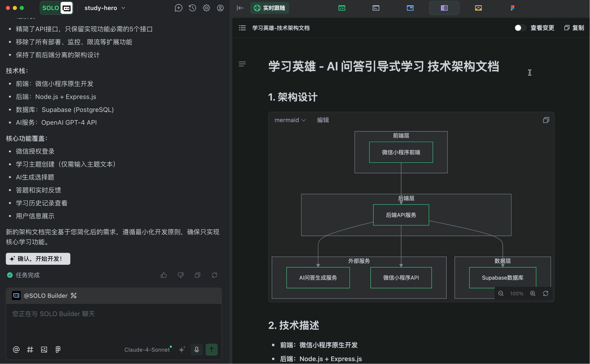Click the chat message input field
Image resolution: width=590 pixels, height=364 pixels.
tap(114, 322)
